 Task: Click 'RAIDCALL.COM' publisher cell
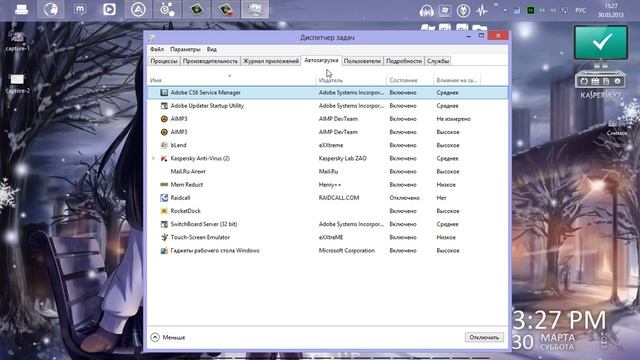coord(339,198)
